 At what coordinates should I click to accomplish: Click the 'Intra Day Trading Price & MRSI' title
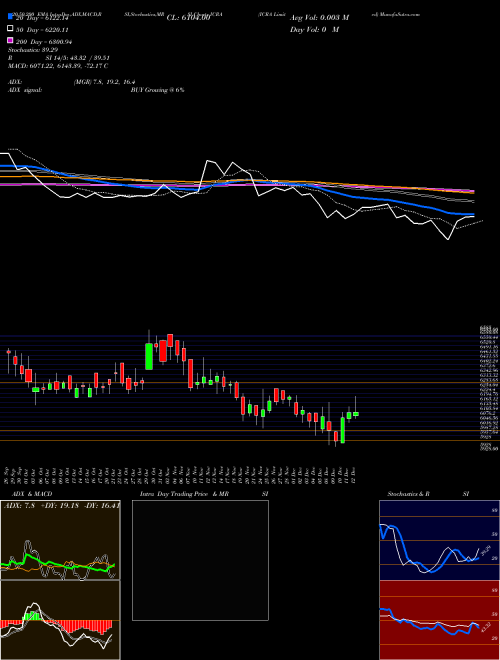(204, 494)
